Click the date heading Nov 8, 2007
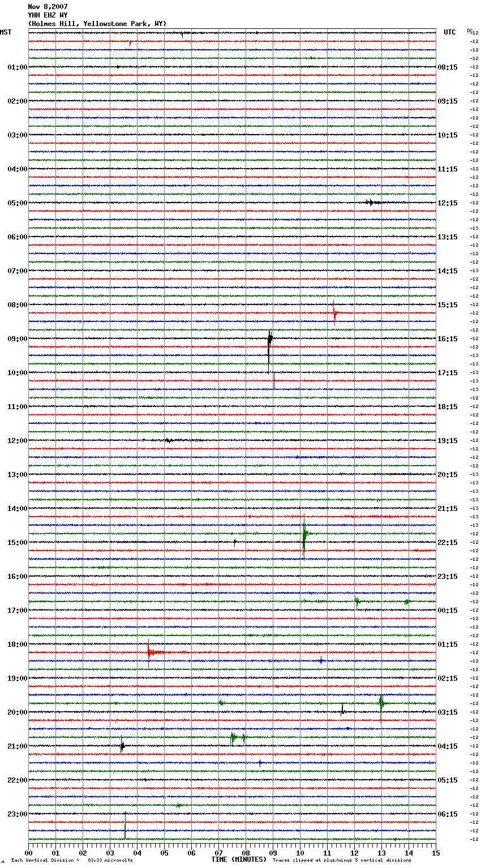This screenshot has width=481, height=868. coord(48,7)
